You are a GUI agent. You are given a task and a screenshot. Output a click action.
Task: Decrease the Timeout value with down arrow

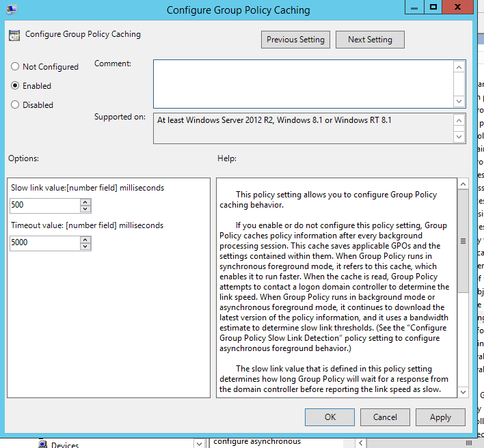[x=85, y=245]
